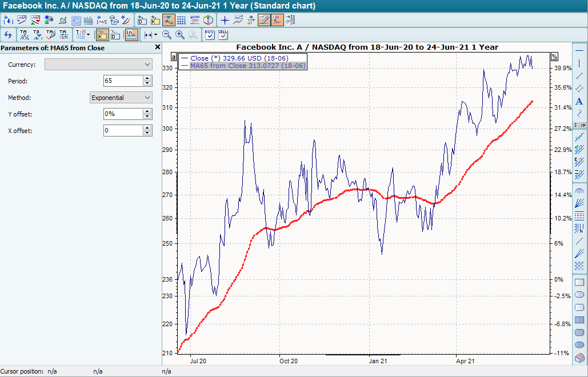The width and height of the screenshot is (588, 377).
Task: Open the BUY order tool
Action: 210,34
